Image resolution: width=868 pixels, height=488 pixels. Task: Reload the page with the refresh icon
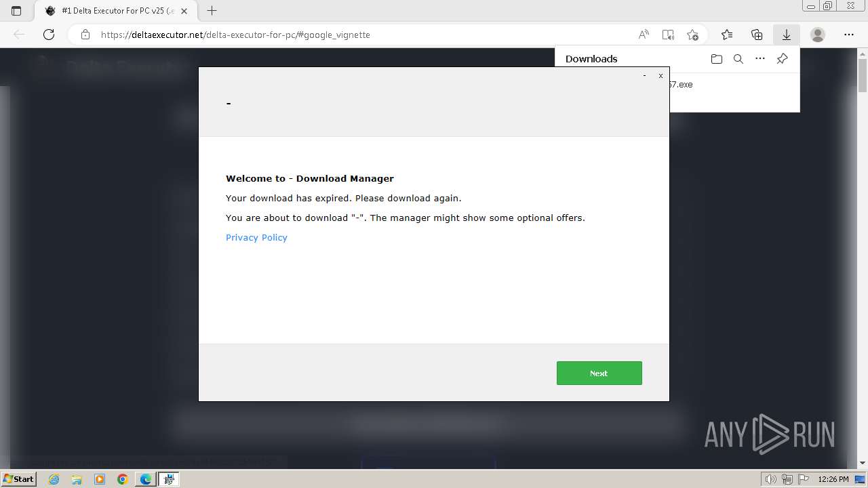point(49,35)
